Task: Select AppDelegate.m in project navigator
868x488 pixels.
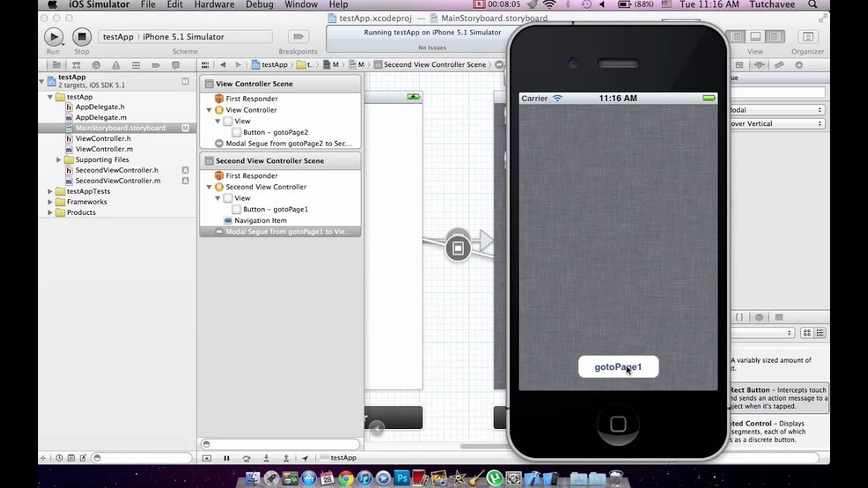Action: [x=100, y=117]
